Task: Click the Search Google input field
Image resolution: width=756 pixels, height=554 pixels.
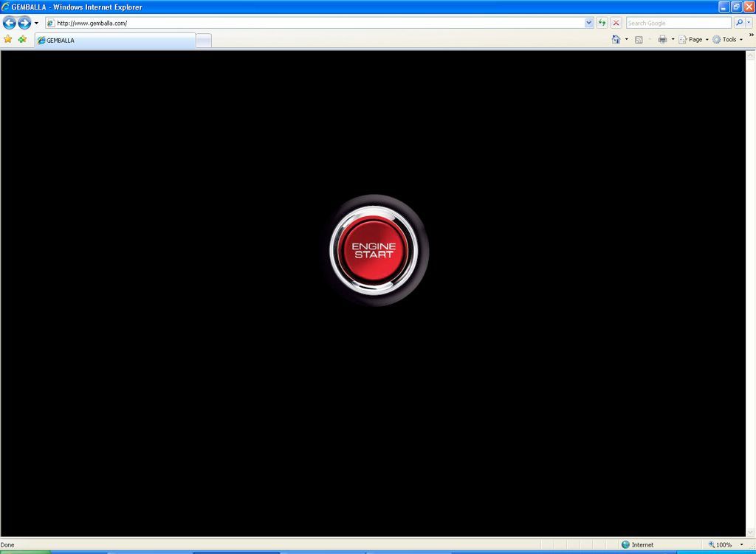Action: point(678,23)
